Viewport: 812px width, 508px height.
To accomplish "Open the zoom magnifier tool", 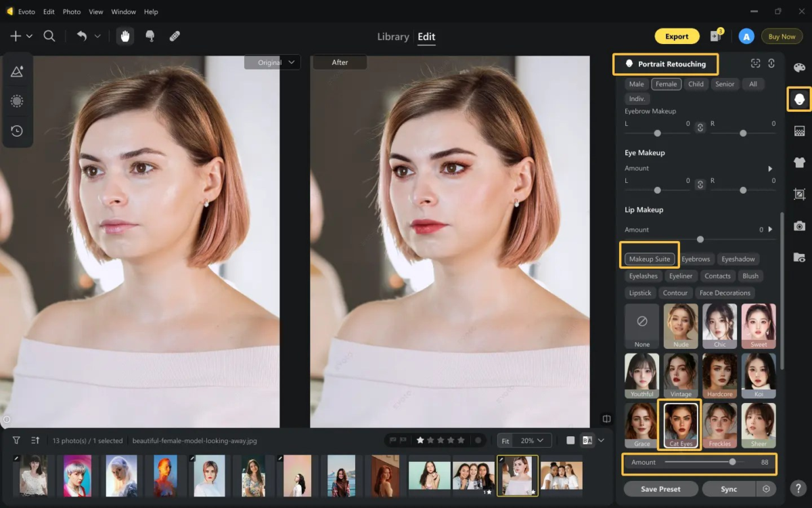I will click(49, 37).
